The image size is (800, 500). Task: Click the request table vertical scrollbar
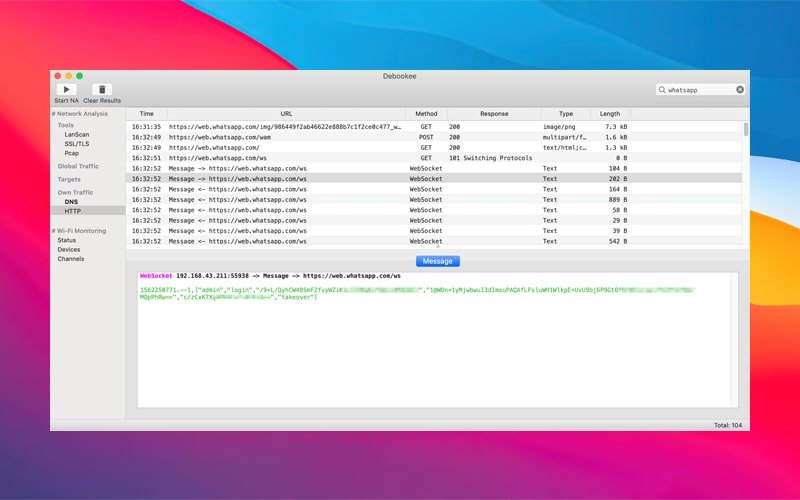tap(745, 130)
